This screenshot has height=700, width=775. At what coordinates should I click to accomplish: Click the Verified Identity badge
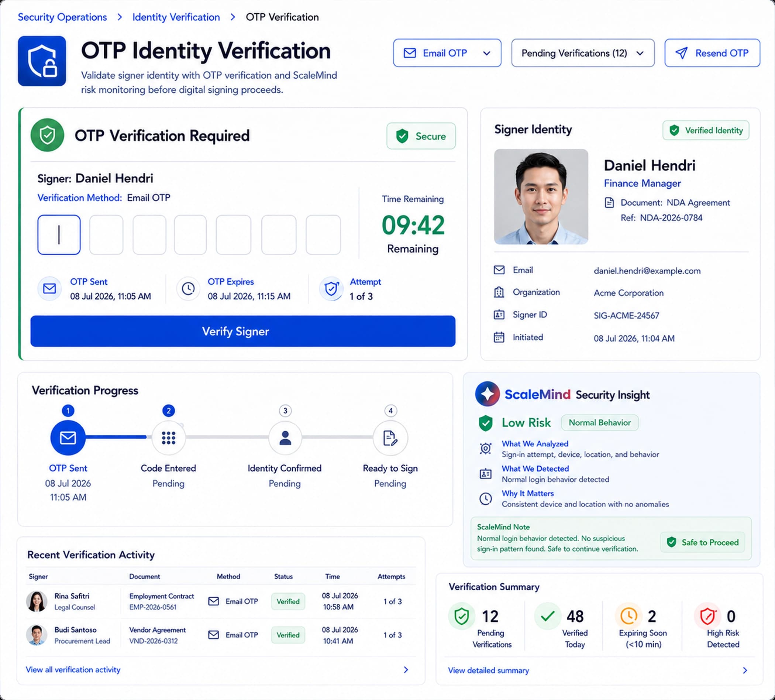(x=706, y=130)
